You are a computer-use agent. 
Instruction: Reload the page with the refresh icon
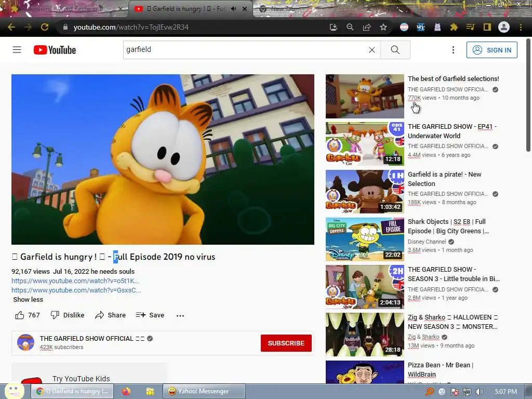pyautogui.click(x=45, y=27)
